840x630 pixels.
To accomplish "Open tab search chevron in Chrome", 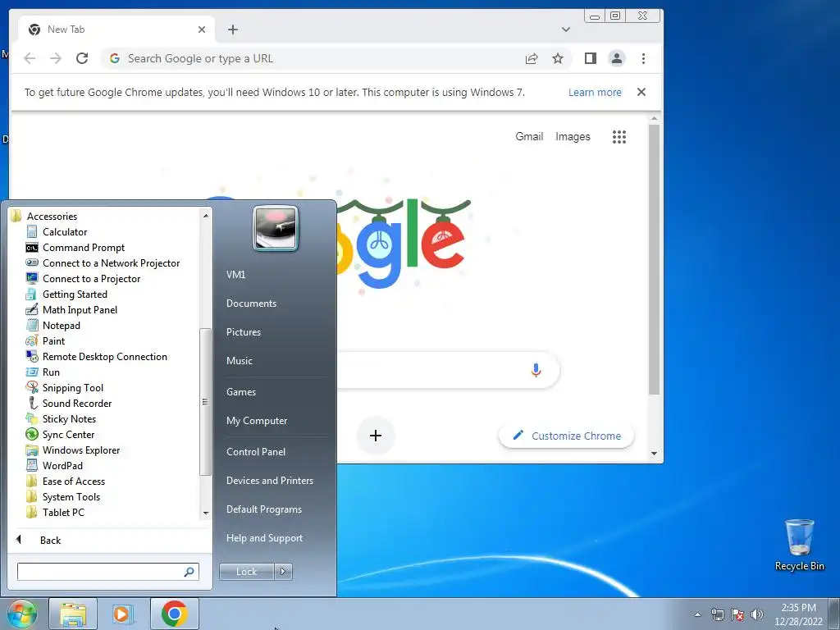I will point(566,30).
